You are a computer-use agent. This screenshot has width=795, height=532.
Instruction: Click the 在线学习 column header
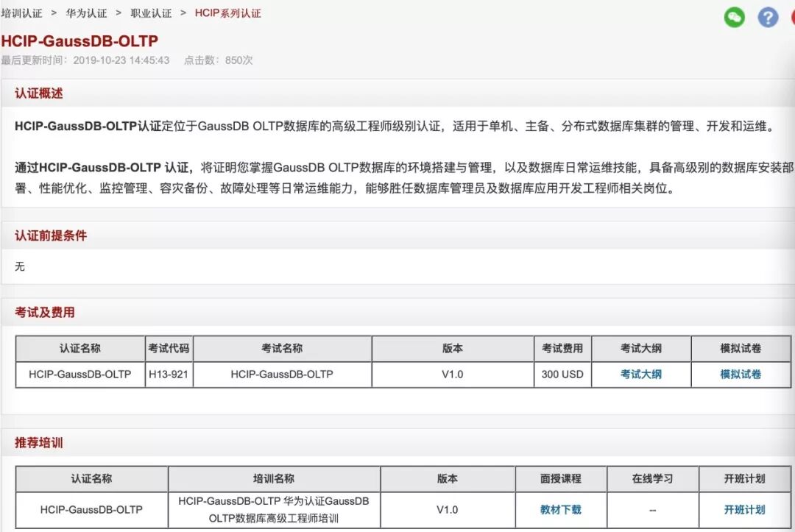(652, 478)
